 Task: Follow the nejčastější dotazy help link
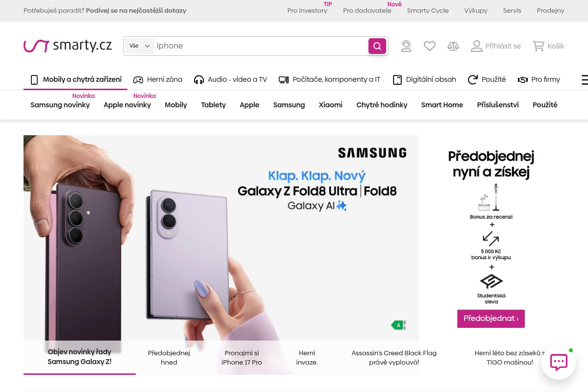[x=136, y=10]
